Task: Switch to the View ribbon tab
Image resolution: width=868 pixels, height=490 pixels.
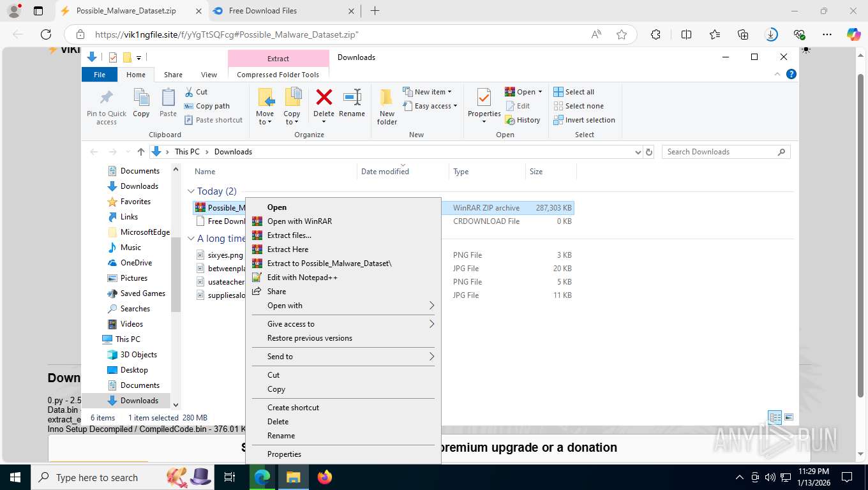Action: 209,75
